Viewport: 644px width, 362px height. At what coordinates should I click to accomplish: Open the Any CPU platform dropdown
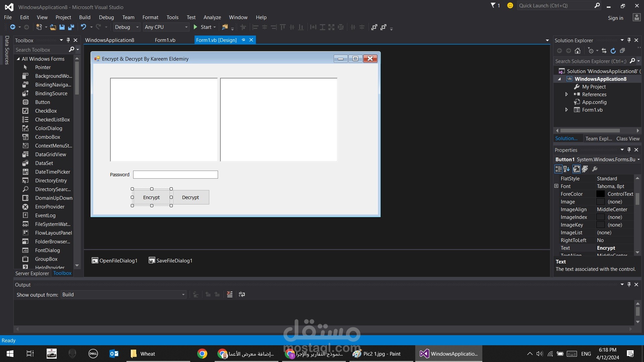(166, 27)
